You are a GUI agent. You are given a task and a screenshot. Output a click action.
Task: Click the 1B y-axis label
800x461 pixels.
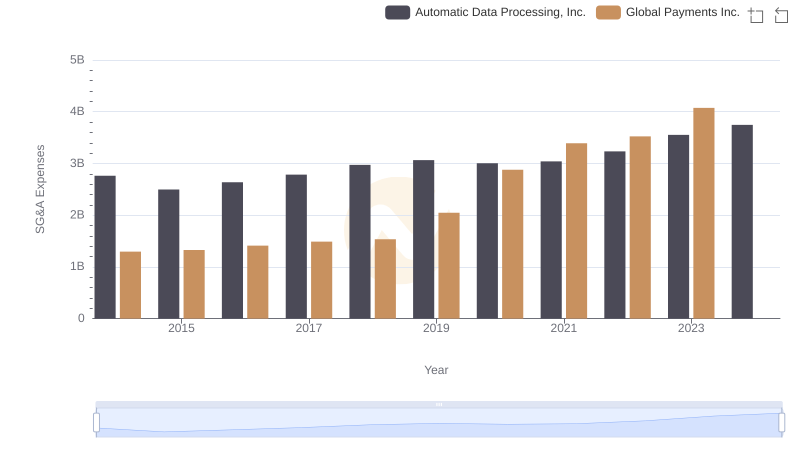pyautogui.click(x=77, y=266)
